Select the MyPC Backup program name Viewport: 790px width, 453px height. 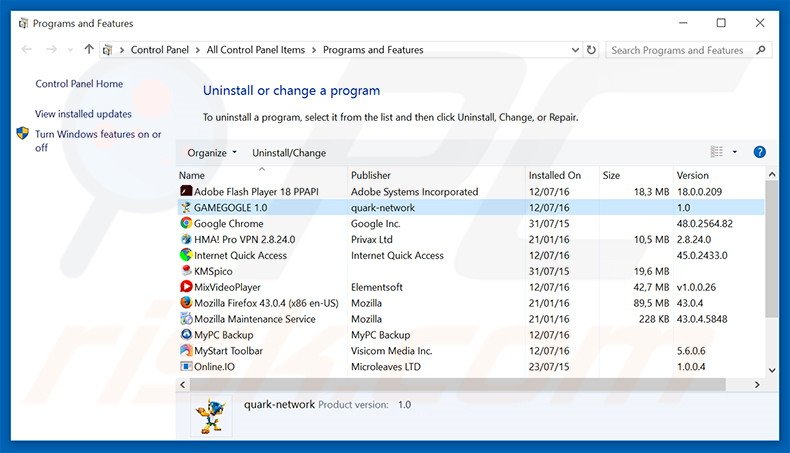point(224,335)
